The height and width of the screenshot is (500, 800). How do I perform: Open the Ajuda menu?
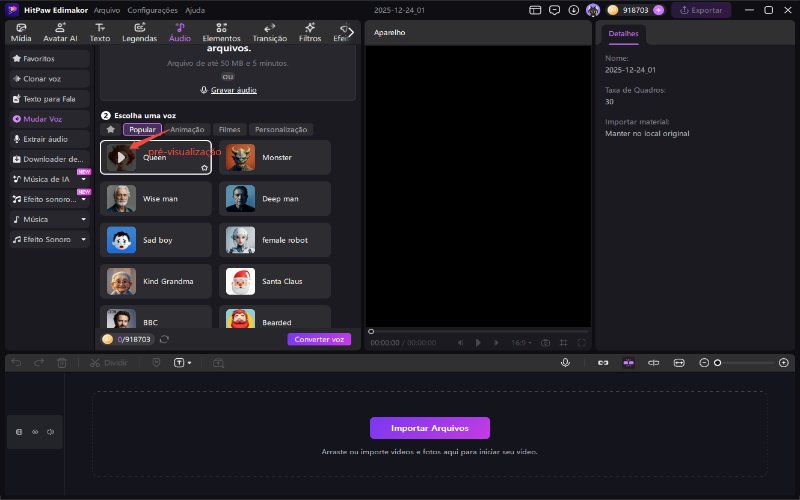coord(195,10)
